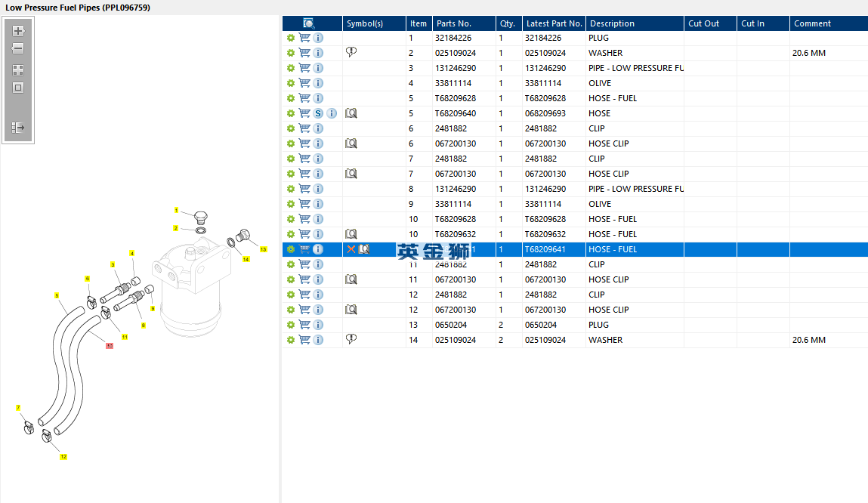868x503 pixels.
Task: Zoom in on the parts diagram
Action: [x=18, y=31]
